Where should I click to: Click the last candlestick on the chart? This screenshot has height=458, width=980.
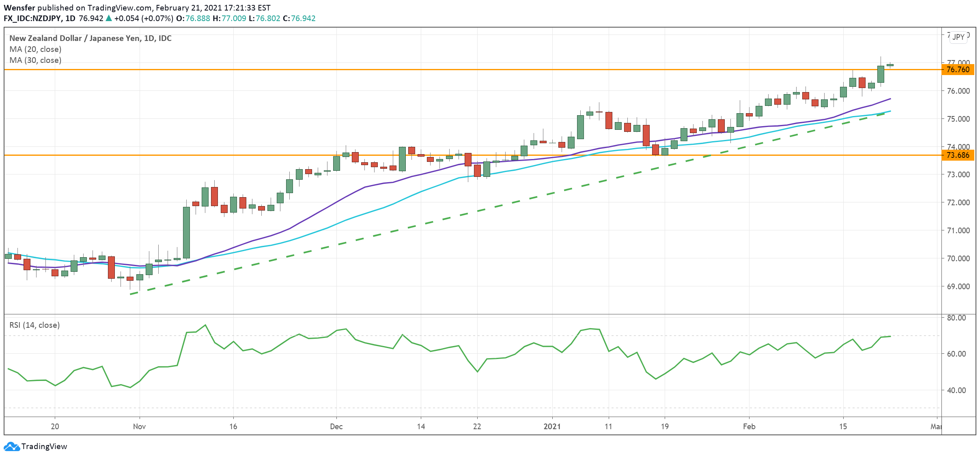[x=890, y=65]
